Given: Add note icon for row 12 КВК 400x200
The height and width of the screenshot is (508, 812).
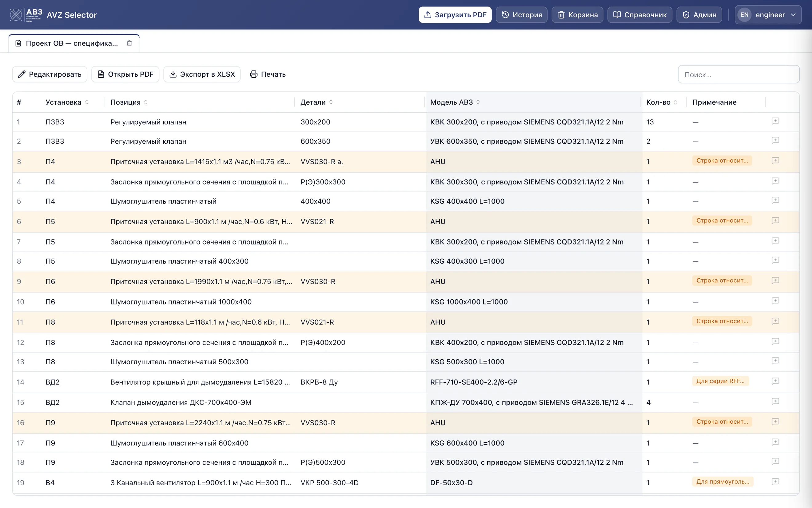Looking at the screenshot, I should tap(775, 341).
